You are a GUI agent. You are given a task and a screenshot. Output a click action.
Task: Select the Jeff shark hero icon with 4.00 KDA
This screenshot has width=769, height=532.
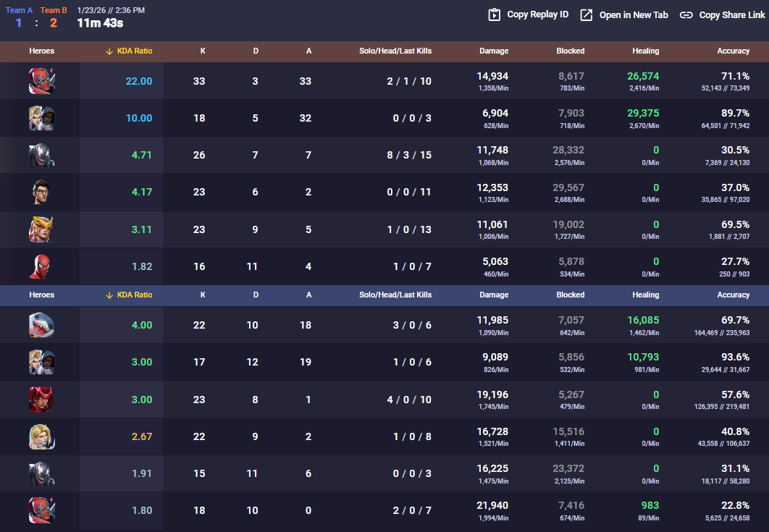coord(42,325)
